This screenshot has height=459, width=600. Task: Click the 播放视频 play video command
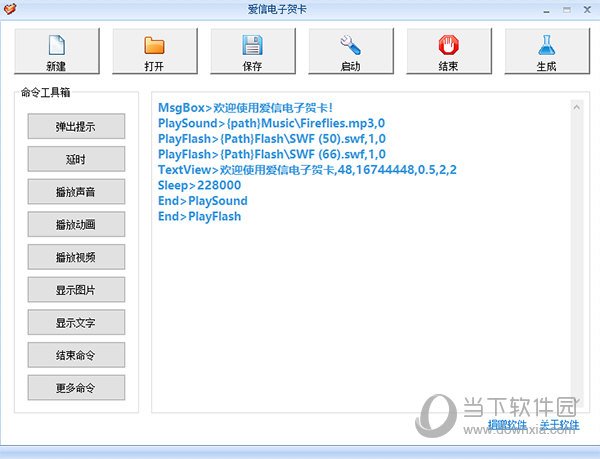(76, 257)
